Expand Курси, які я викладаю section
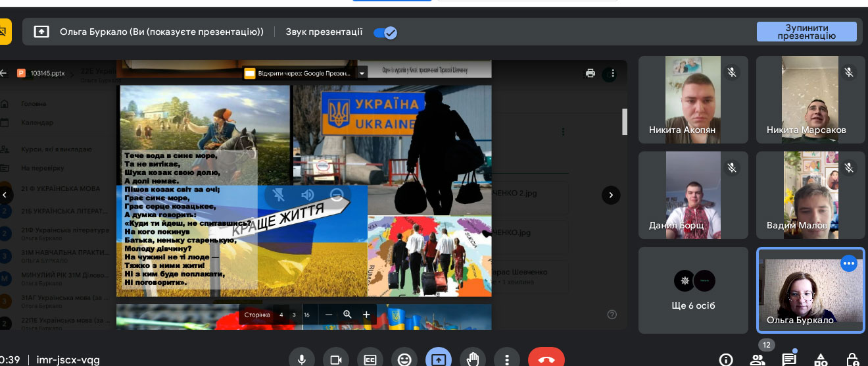 click(56, 149)
